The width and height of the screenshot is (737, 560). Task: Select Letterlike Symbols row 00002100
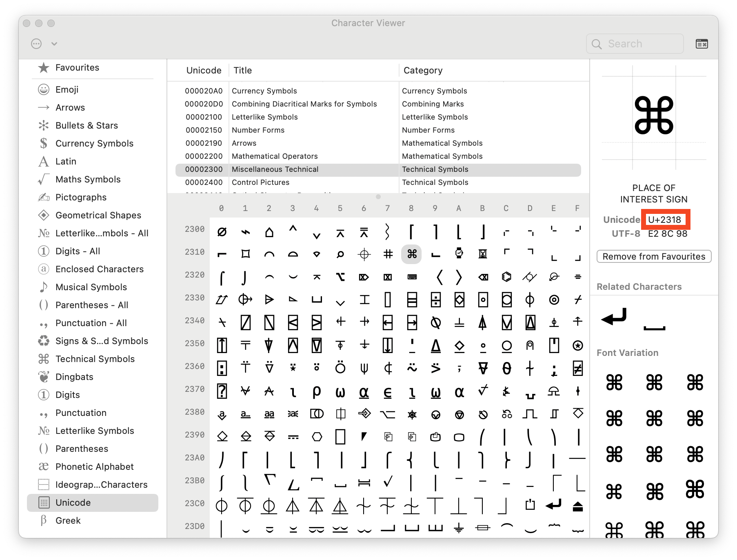click(x=378, y=117)
